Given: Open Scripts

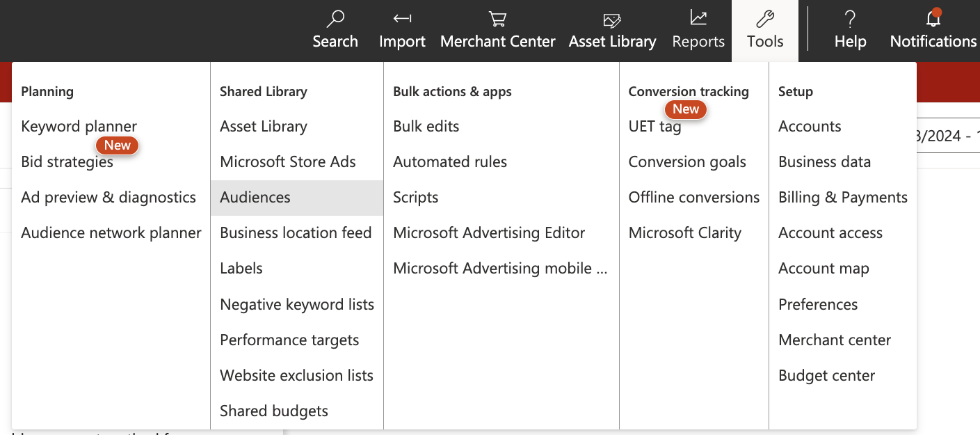Looking at the screenshot, I should point(416,197).
